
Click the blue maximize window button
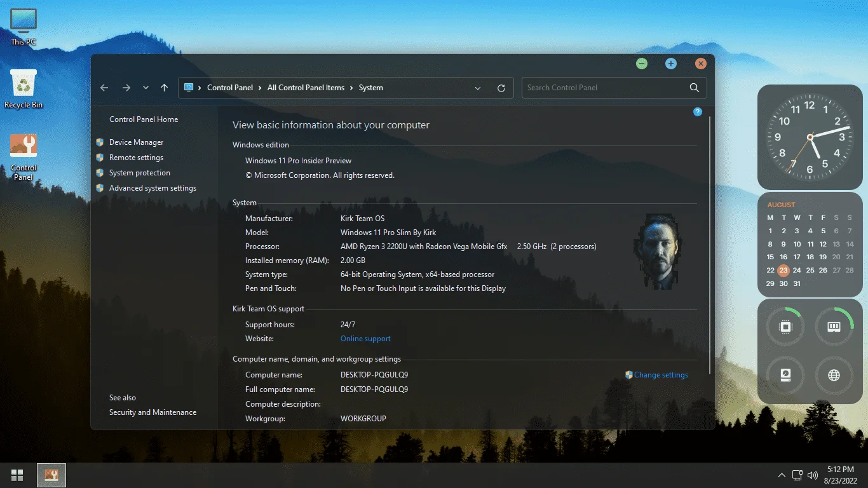coord(671,64)
